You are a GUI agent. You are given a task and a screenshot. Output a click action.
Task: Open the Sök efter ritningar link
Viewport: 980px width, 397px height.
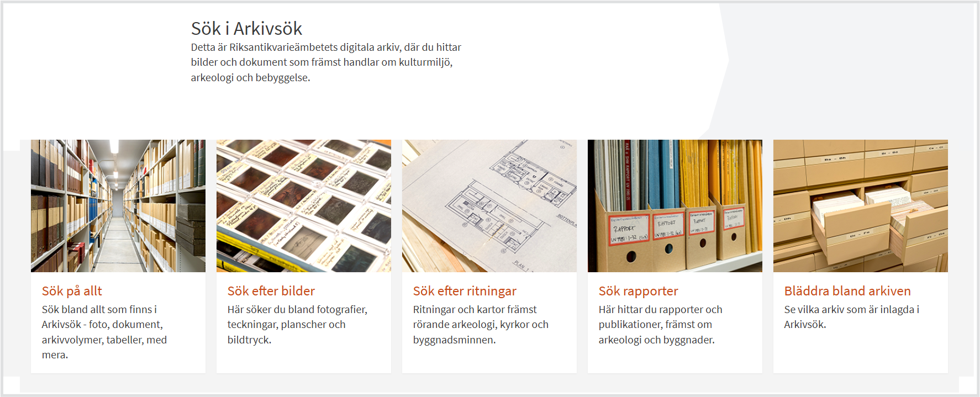(x=465, y=291)
